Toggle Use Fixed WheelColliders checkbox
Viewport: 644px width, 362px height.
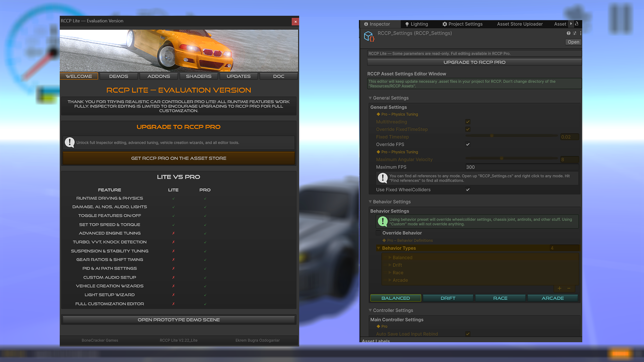[468, 190]
